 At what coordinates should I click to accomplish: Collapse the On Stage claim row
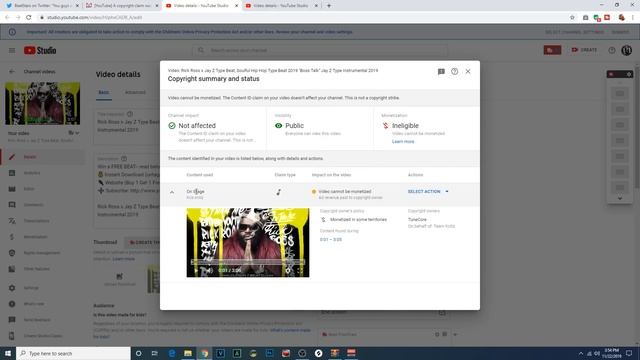coord(172,192)
